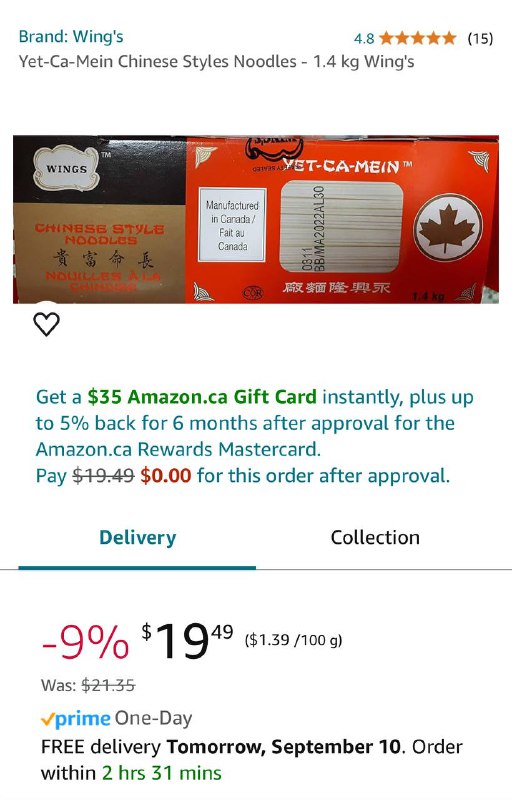Image resolution: width=512 pixels, height=800 pixels.
Task: Select the product title Yet-Ca-Mein Chinese Styles Noodles
Action: 158,62
